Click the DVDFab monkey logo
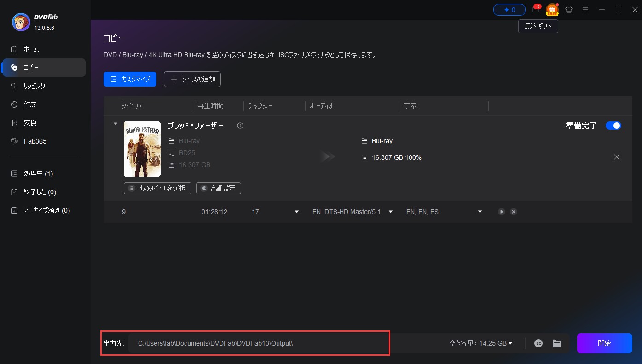 [21, 21]
